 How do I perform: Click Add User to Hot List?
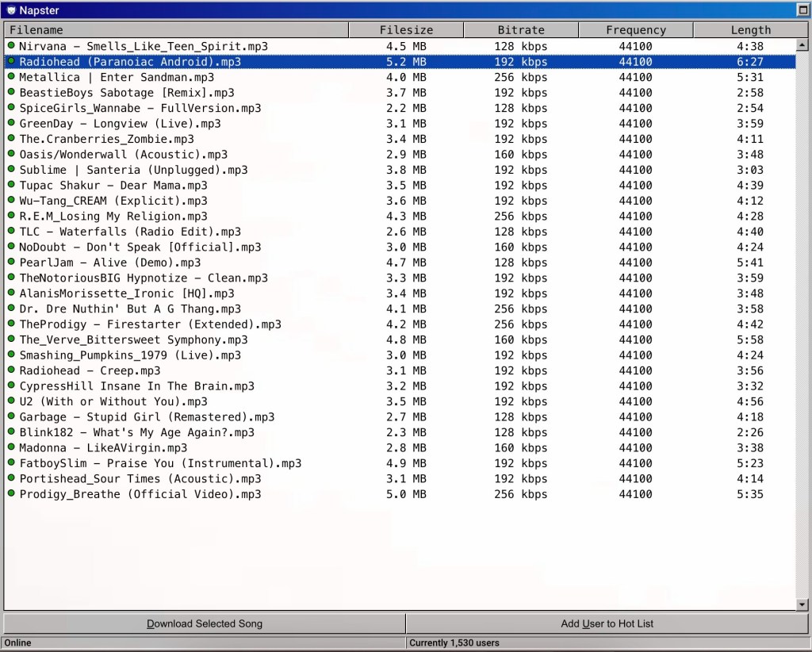(607, 623)
